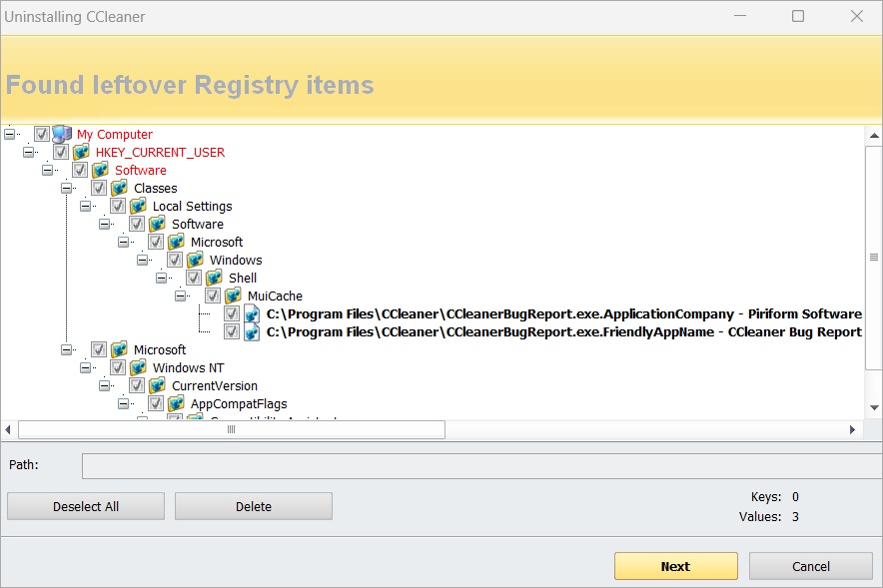
Task: Click the FriendlyAppName registry value icon
Action: [x=252, y=332]
